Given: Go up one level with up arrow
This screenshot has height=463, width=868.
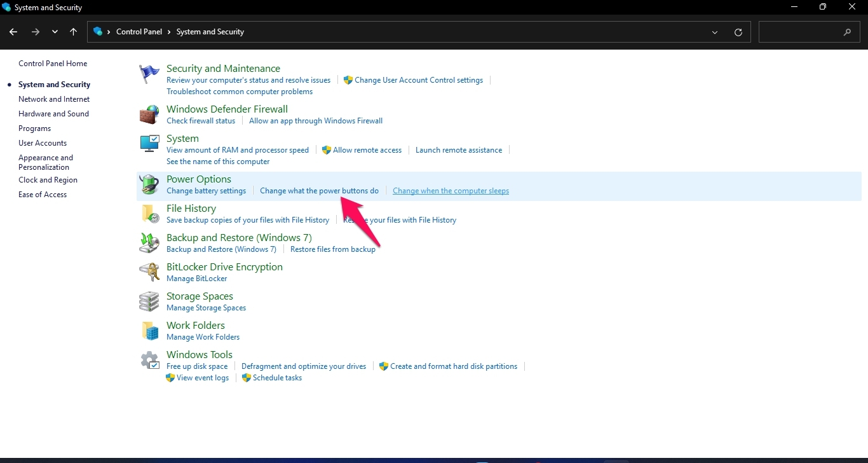Looking at the screenshot, I should [74, 32].
